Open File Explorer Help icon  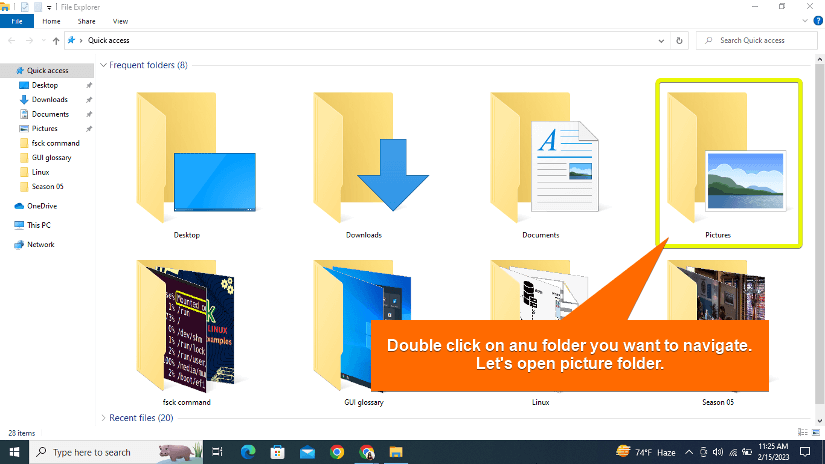818,21
